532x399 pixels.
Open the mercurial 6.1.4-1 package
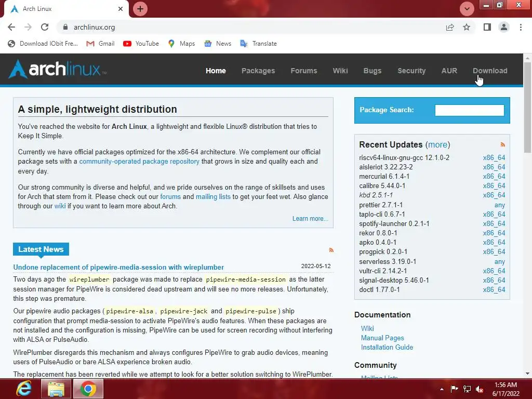coord(384,177)
